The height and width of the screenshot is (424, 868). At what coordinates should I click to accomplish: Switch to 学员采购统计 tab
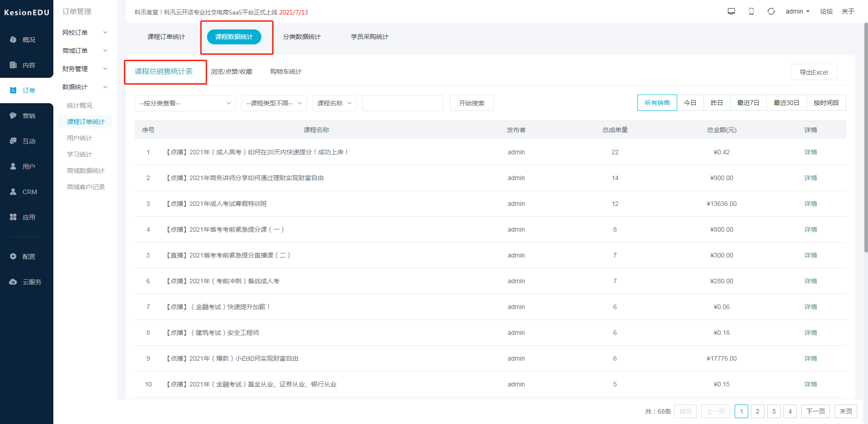(x=369, y=37)
